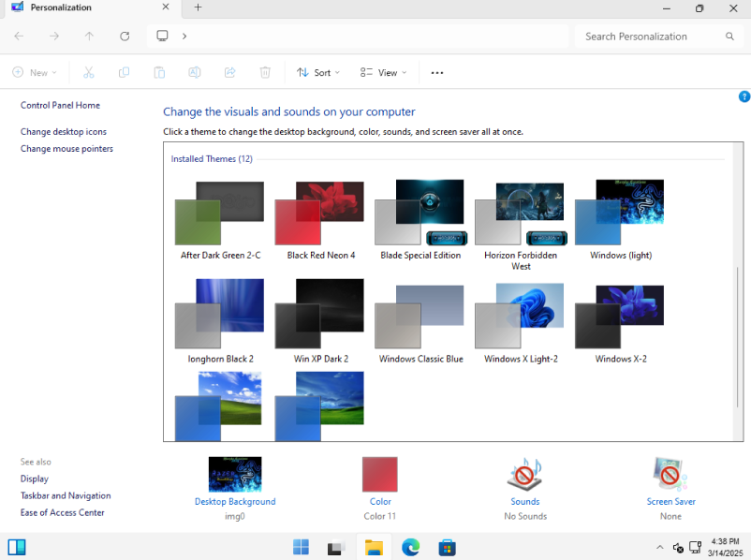
Task: Expand the address bar path chevron
Action: (x=184, y=36)
